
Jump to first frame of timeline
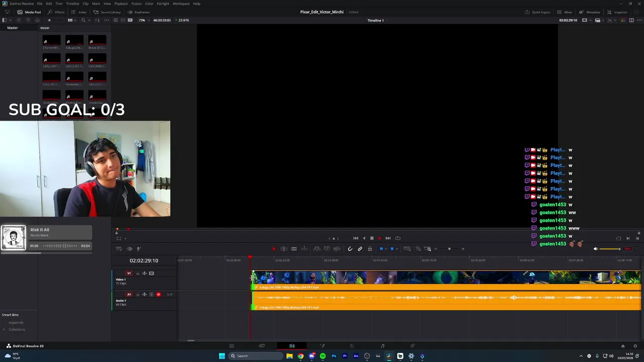tap(356, 238)
